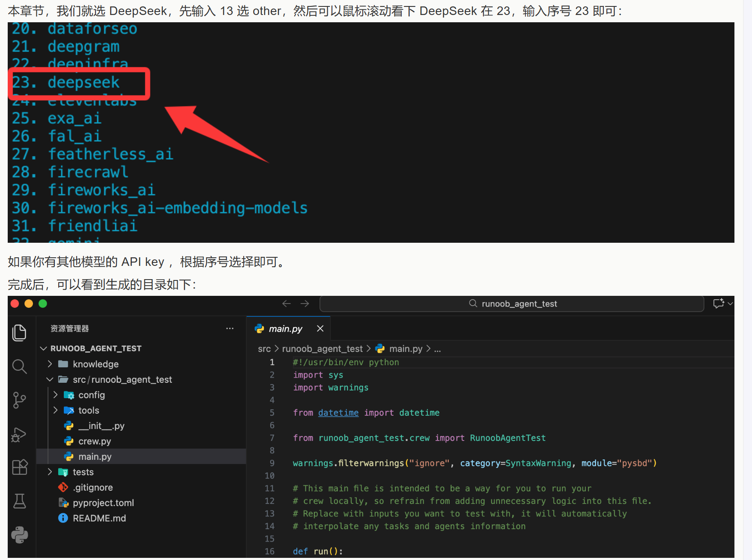This screenshot has height=560, width=752.
Task: Click the runoob_agent_test command search box
Action: (512, 304)
